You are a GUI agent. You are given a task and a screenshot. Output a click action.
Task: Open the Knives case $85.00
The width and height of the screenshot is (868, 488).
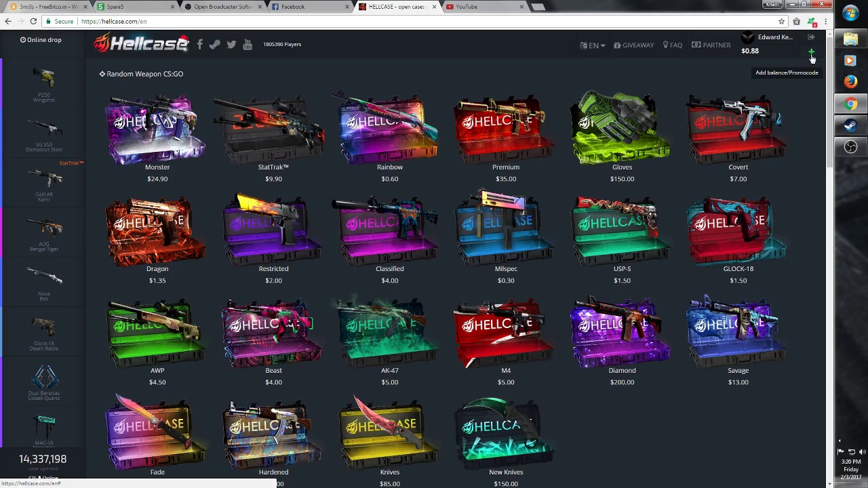tap(389, 441)
